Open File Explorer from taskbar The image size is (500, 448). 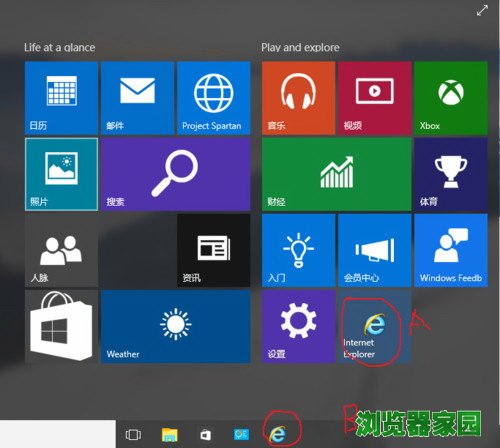click(x=170, y=435)
